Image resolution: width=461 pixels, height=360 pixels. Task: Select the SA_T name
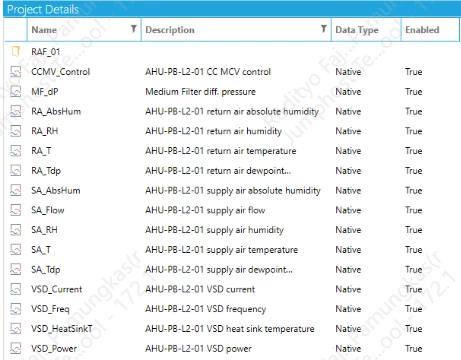pos(41,250)
